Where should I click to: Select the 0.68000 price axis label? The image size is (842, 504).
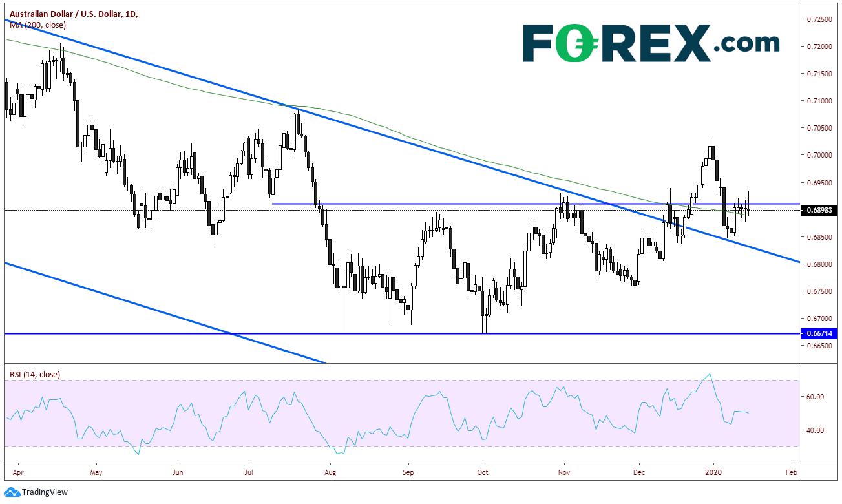(x=818, y=264)
